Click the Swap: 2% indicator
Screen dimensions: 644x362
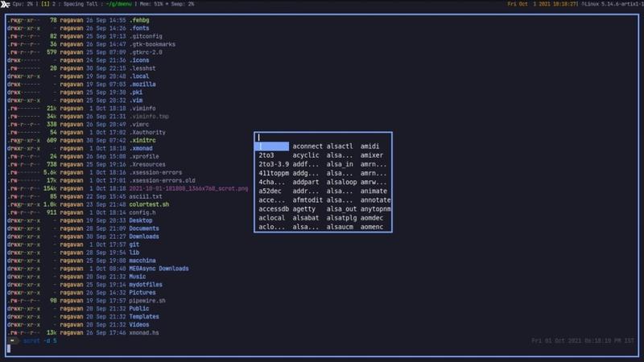click(183, 4)
